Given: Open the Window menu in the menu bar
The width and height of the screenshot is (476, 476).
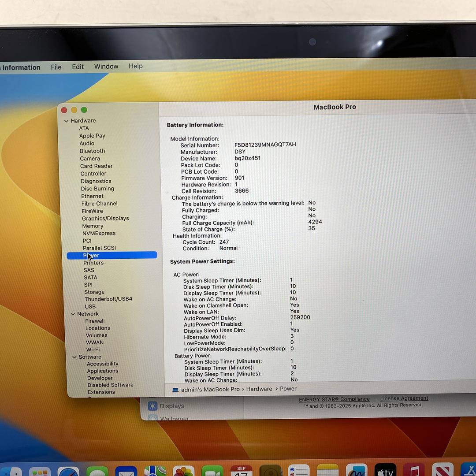Looking at the screenshot, I should pos(106,67).
